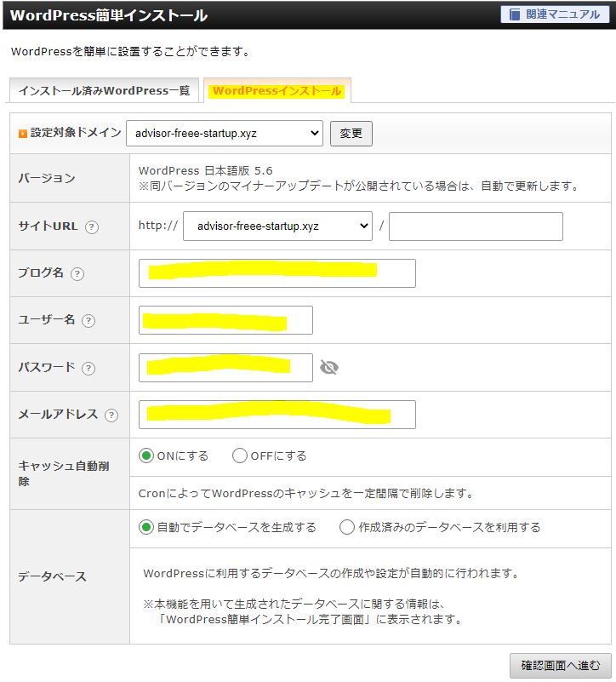
Task: Click the help icon next to パスワード
Action: coord(88,368)
